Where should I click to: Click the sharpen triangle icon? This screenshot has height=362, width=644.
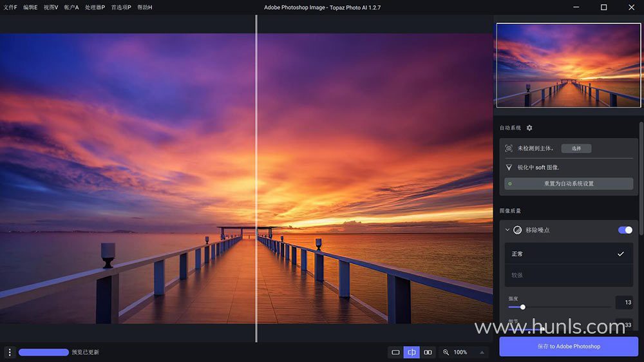(509, 167)
